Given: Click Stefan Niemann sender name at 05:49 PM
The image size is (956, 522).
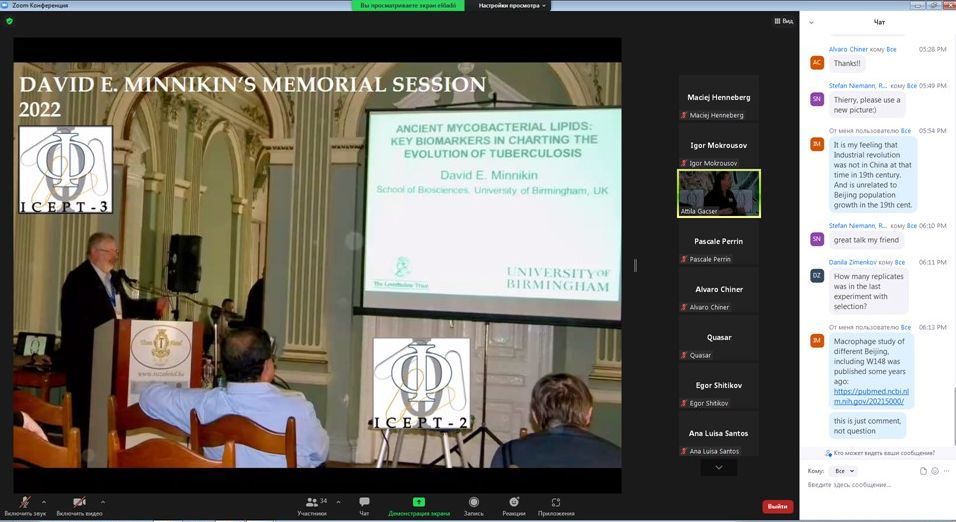Looking at the screenshot, I should click(858, 86).
